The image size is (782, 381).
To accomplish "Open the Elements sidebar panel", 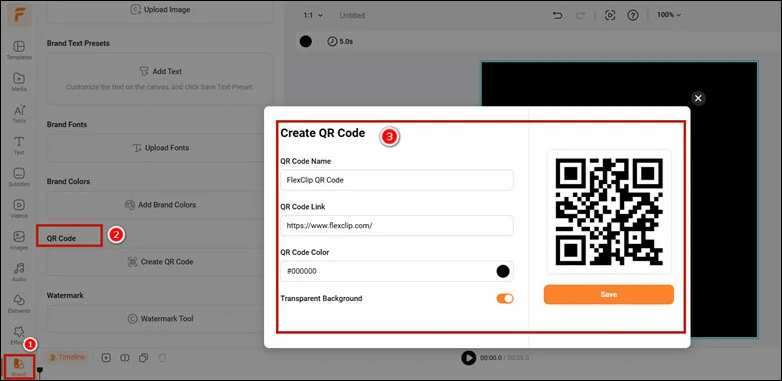I will [19, 304].
